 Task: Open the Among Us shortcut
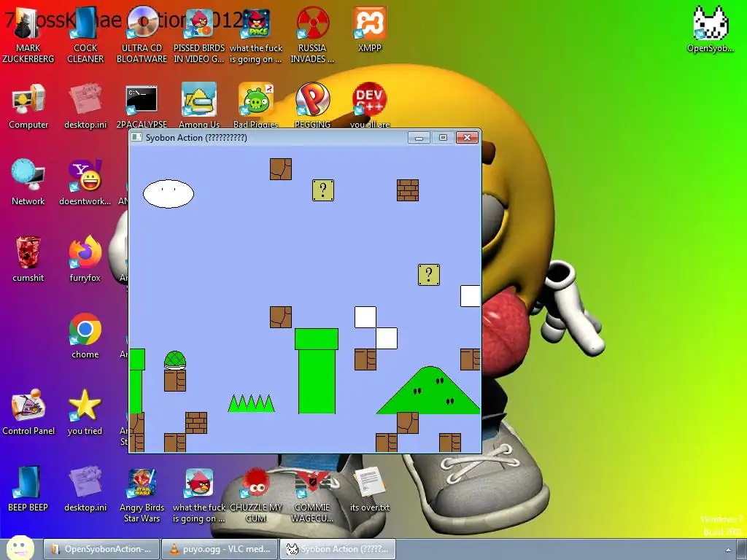click(x=198, y=105)
